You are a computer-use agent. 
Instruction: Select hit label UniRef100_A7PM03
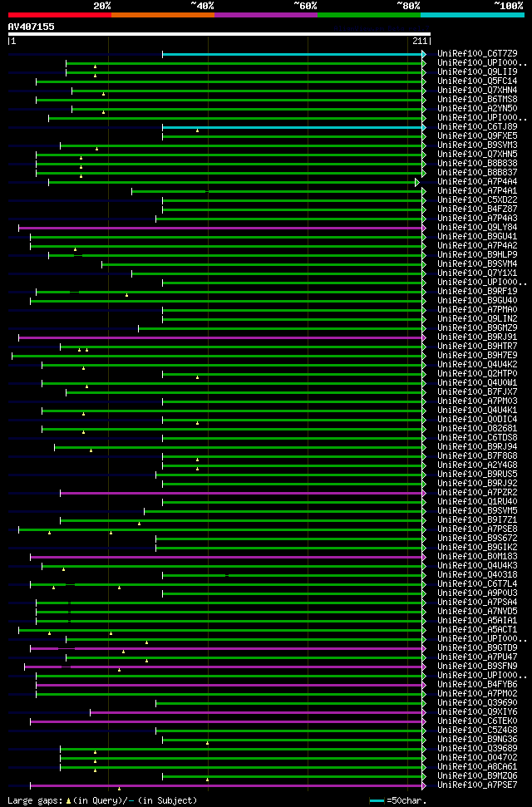point(477,401)
